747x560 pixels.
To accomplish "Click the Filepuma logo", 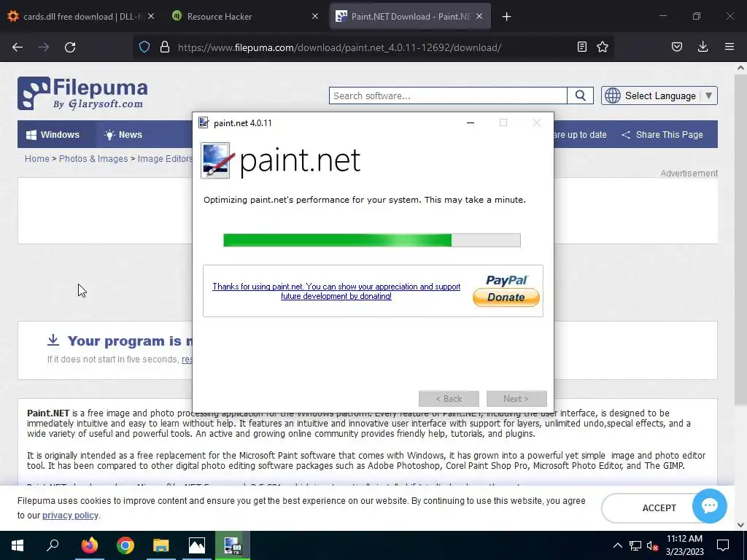I will click(83, 93).
